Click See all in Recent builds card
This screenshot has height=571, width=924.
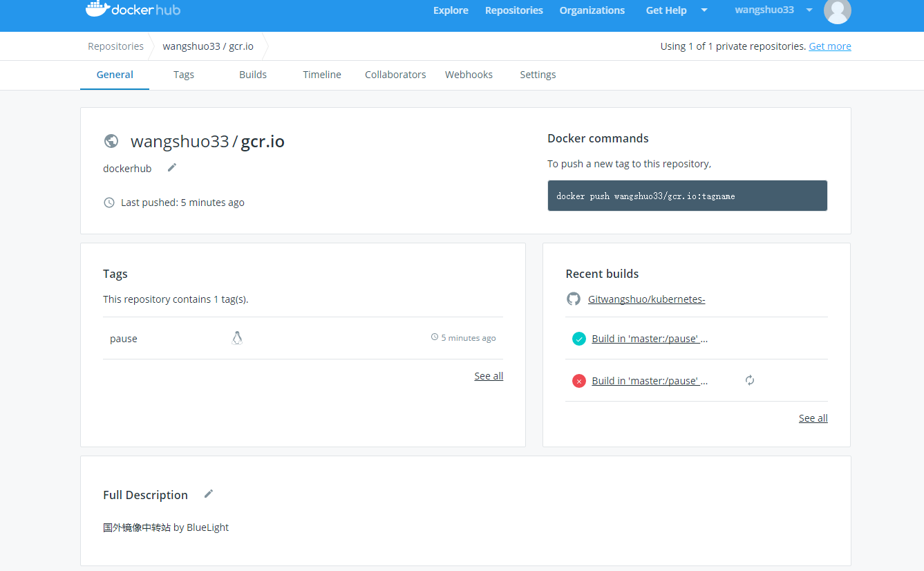tap(813, 418)
